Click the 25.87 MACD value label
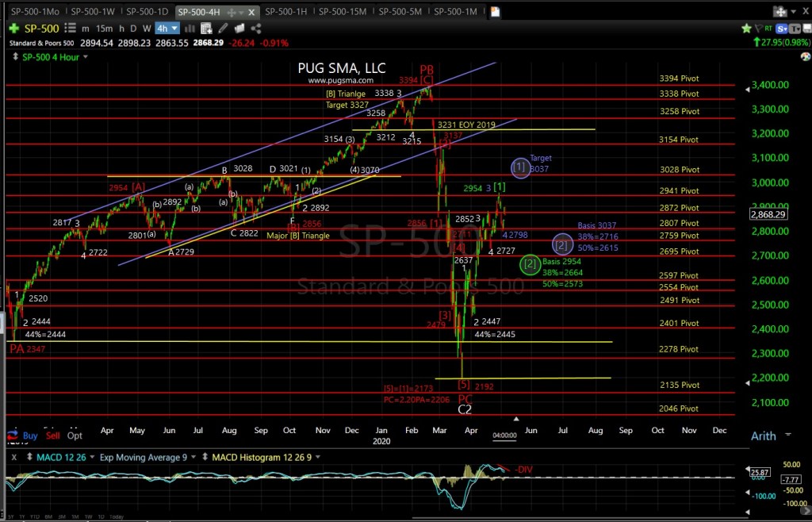Screen dimensions: 812x522 click(759, 472)
